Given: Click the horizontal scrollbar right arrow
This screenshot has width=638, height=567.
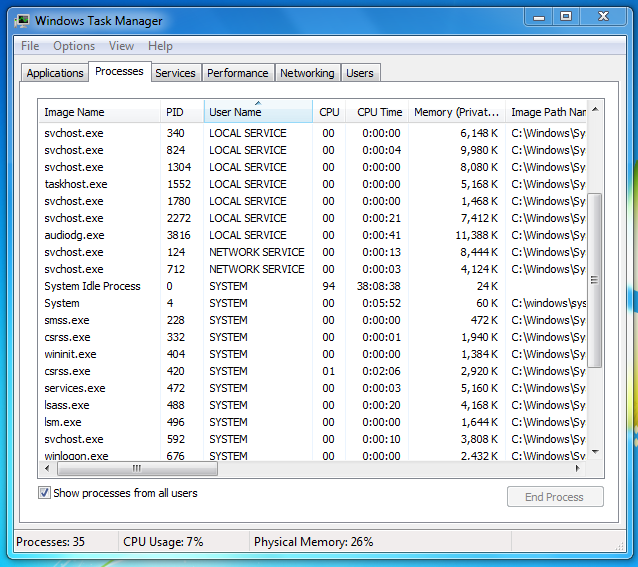Looking at the screenshot, I should click(x=579, y=468).
